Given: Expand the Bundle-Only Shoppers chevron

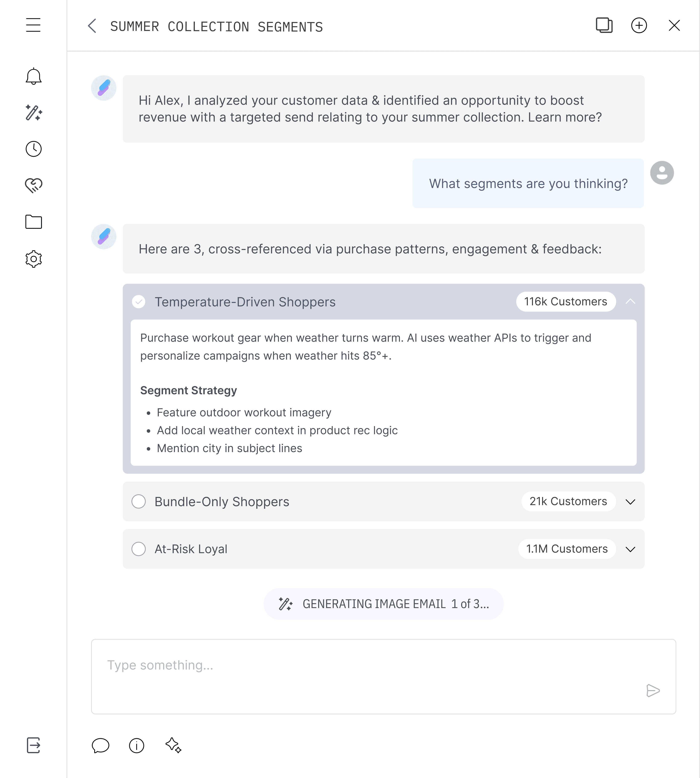Looking at the screenshot, I should click(630, 501).
